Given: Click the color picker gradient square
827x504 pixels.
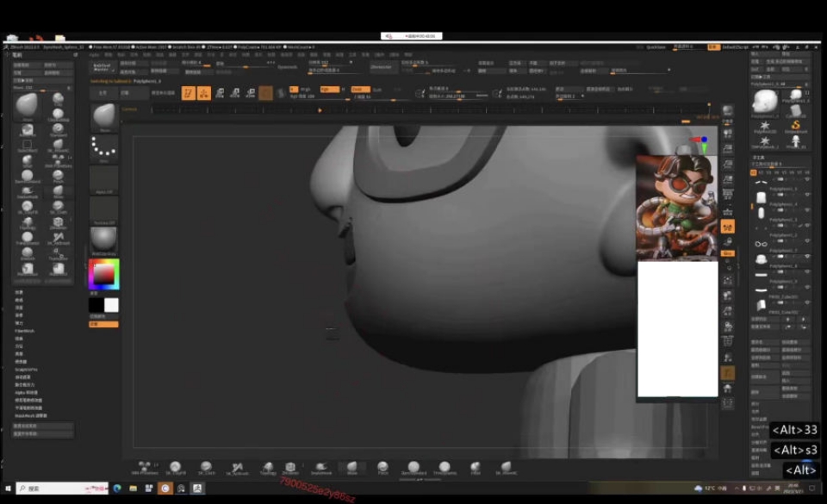Looking at the screenshot, I should click(103, 274).
